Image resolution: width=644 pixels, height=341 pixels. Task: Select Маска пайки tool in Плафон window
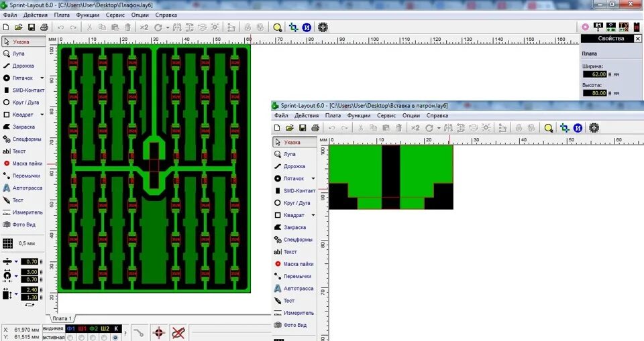(23, 163)
